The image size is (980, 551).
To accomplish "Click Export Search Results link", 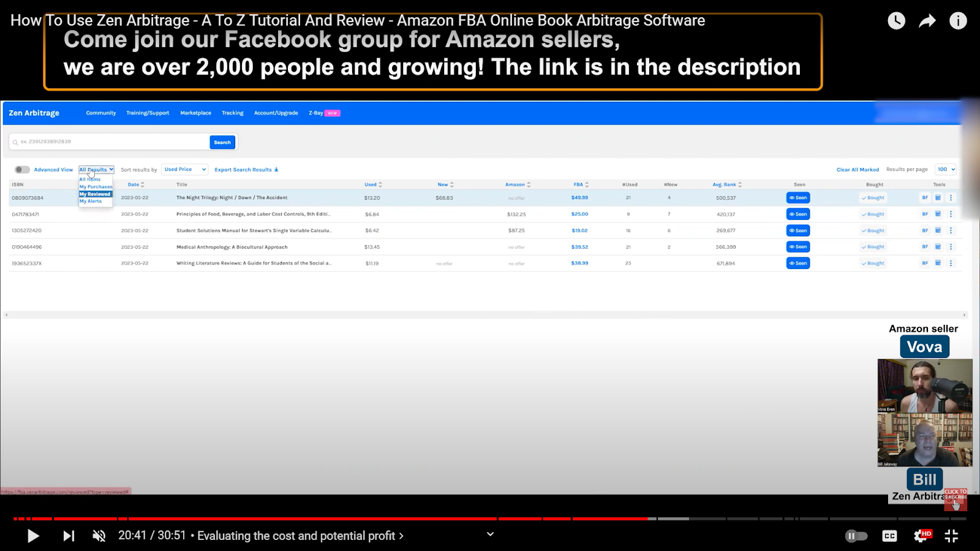I will click(246, 170).
